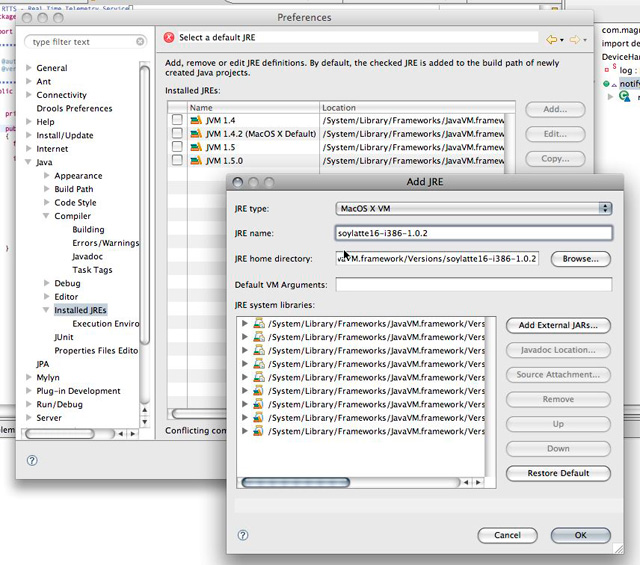Click the JVM 1.5 library icon
The image size is (640, 565).
[x=196, y=147]
